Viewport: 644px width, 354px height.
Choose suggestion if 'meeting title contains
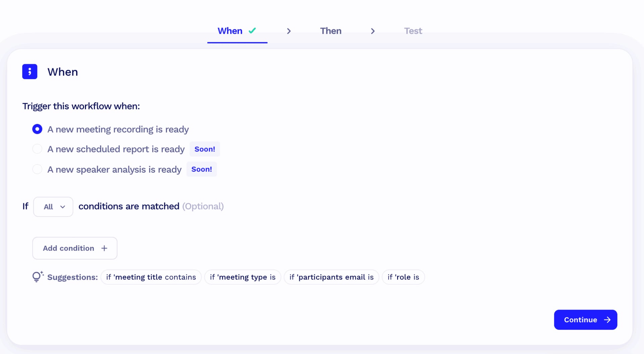151,277
